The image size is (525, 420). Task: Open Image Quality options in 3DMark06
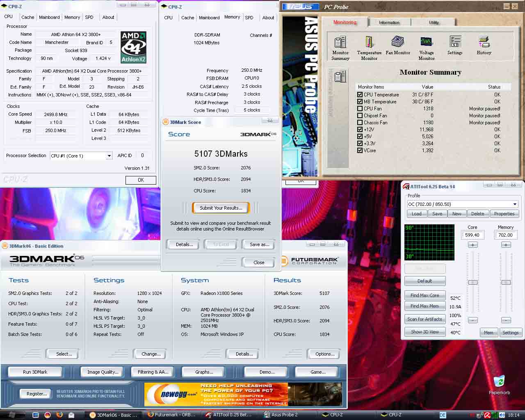coord(103,372)
